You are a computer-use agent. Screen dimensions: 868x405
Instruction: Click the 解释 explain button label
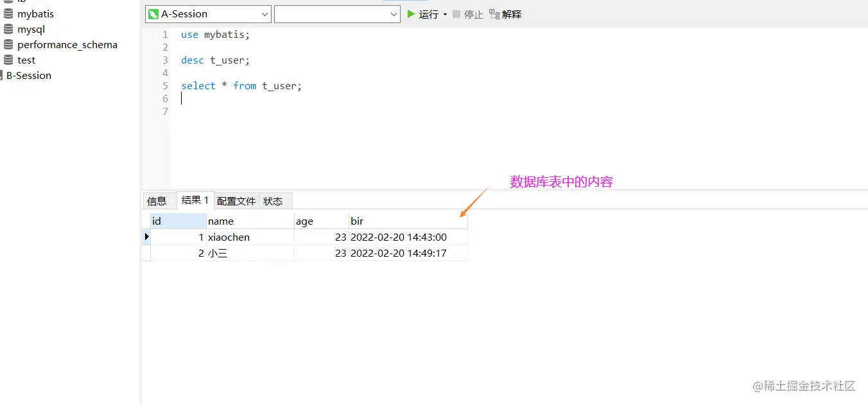tap(512, 14)
